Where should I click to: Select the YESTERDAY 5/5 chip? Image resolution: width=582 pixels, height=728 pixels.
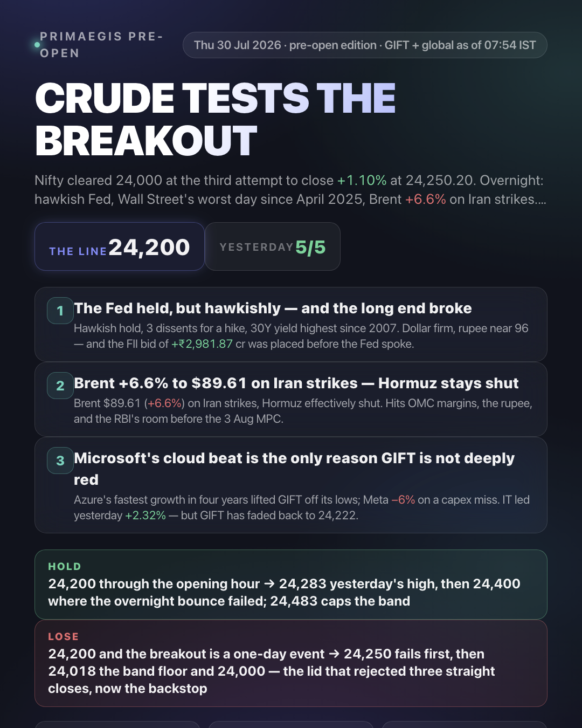point(273,246)
